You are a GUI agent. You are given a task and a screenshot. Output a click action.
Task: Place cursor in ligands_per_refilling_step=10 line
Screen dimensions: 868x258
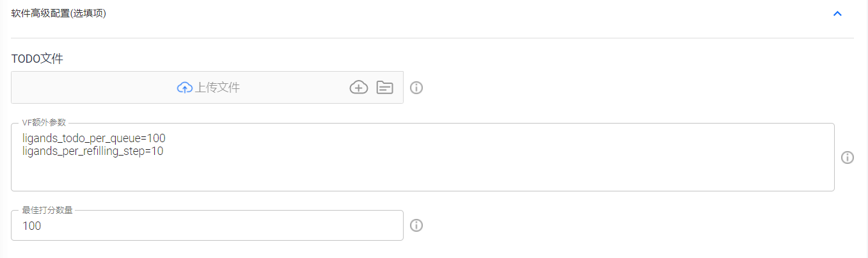[93, 152]
